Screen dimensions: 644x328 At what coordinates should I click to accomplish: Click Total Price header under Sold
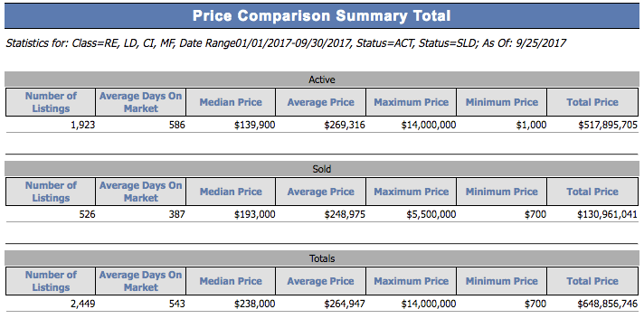(592, 192)
